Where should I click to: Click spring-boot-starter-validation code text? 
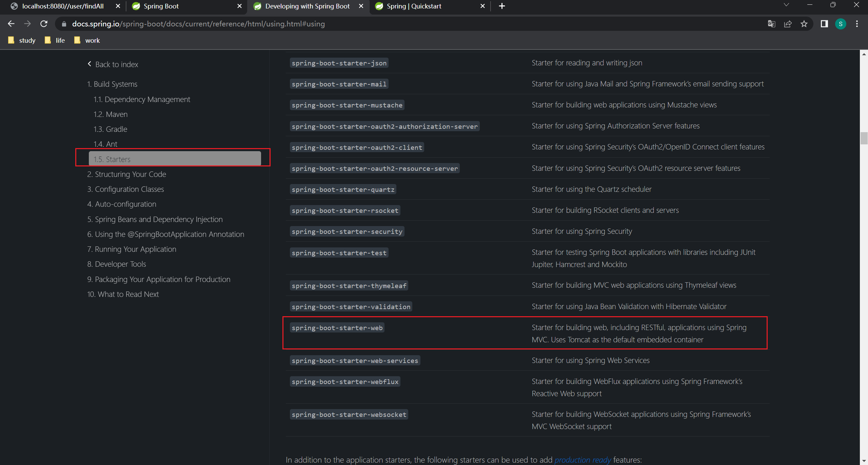[x=351, y=307]
